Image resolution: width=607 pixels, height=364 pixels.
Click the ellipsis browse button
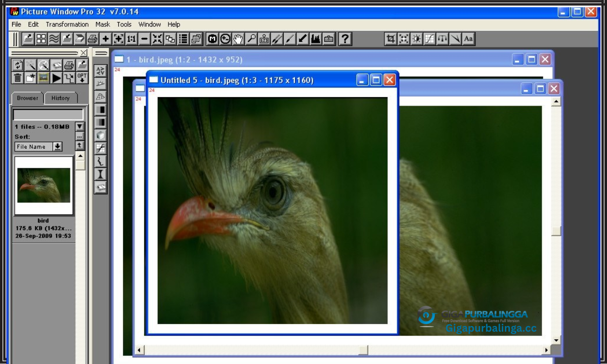click(80, 136)
